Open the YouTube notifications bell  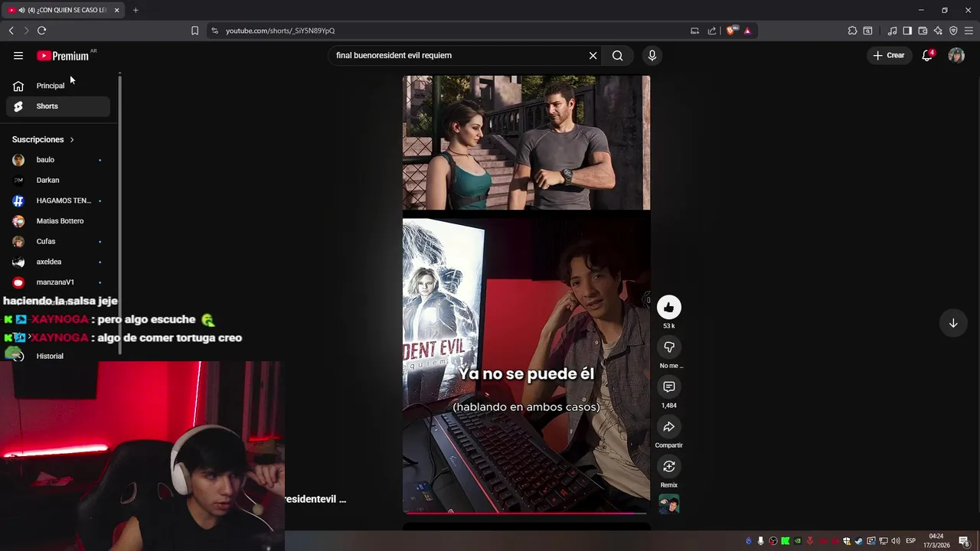[x=927, y=55]
